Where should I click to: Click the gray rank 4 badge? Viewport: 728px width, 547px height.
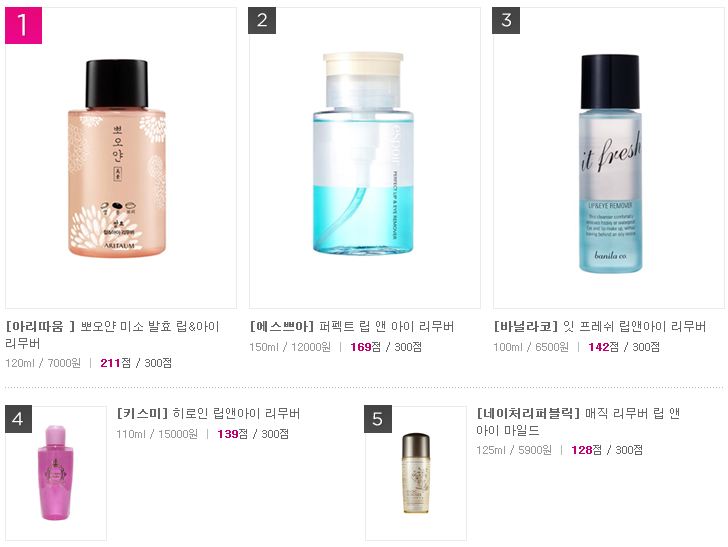(18, 419)
